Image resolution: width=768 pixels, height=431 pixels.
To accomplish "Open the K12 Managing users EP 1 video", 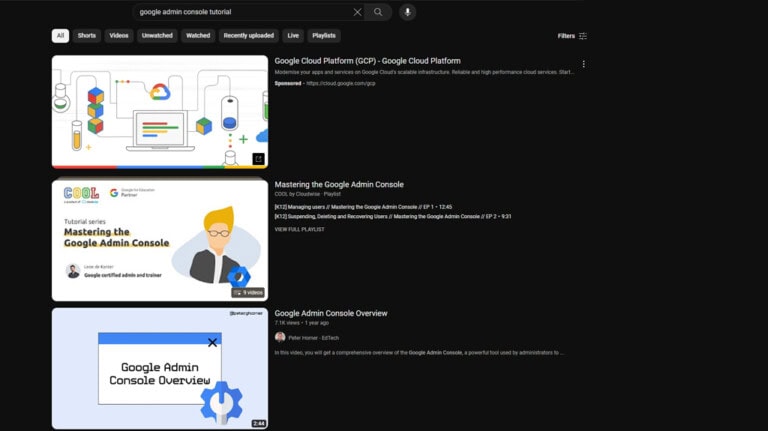I will coord(363,207).
